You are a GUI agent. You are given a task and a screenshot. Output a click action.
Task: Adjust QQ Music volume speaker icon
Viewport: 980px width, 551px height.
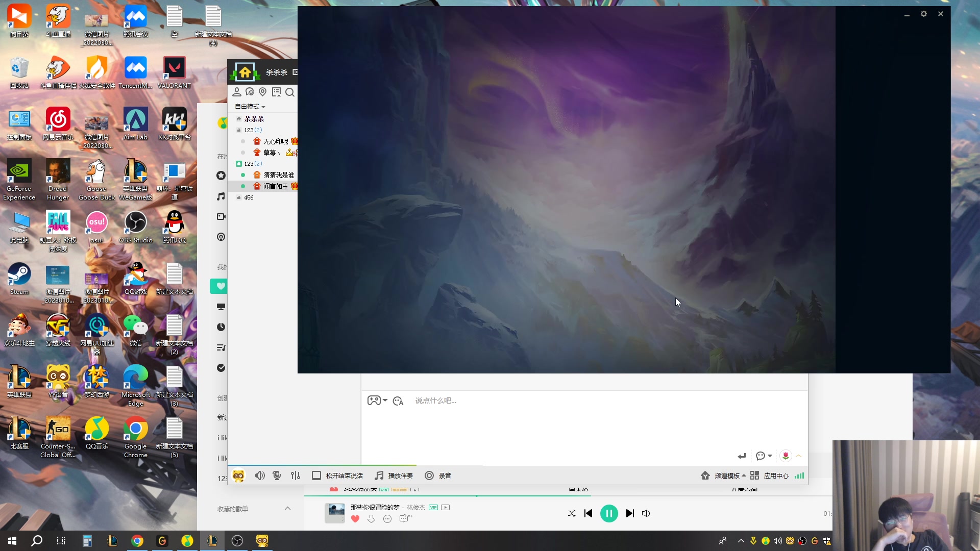(x=646, y=513)
